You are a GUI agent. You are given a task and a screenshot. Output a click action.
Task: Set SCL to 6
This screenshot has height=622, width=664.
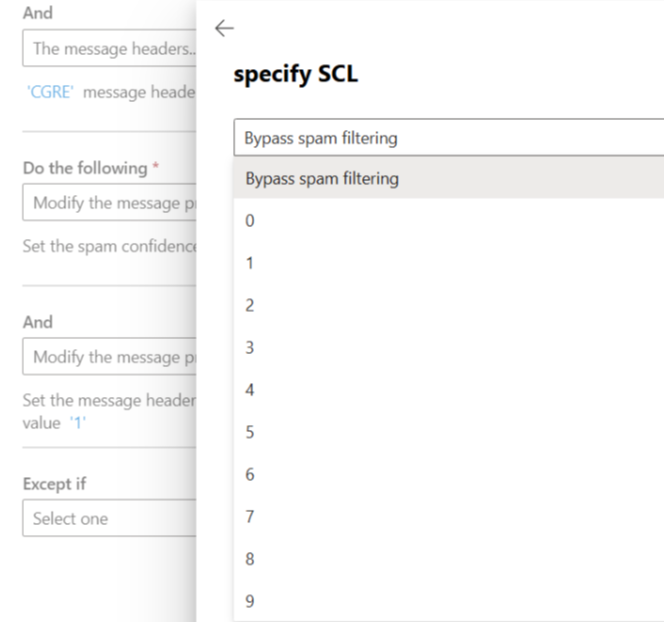pos(249,475)
